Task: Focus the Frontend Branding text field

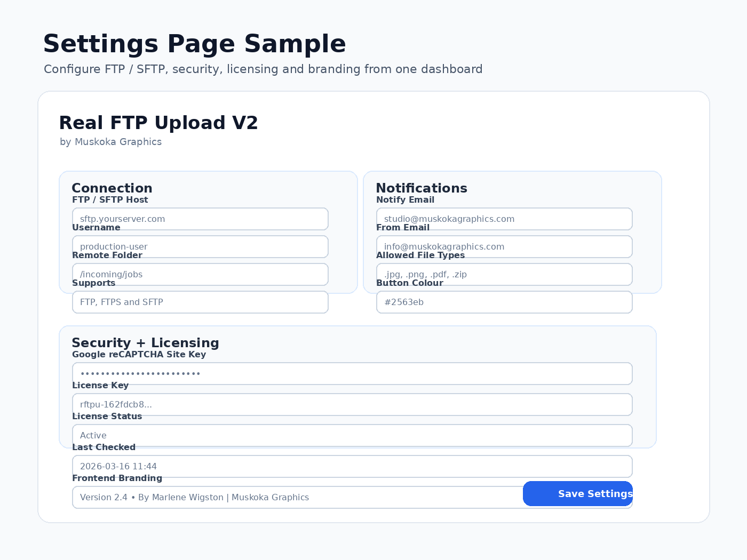Action: coord(297,498)
